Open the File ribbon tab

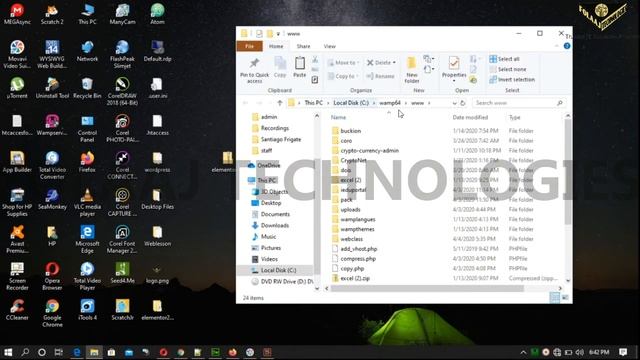[x=249, y=46]
